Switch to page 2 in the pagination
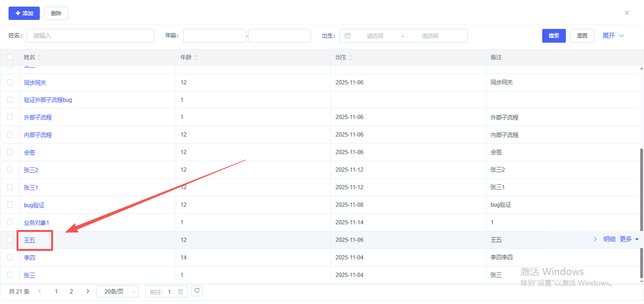This screenshot has width=644, height=304. tap(72, 292)
